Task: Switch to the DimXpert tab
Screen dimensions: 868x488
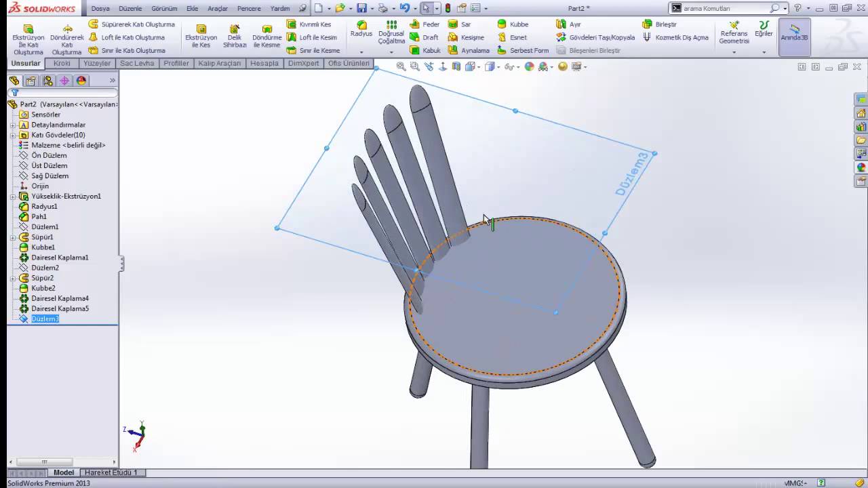Action: [304, 63]
